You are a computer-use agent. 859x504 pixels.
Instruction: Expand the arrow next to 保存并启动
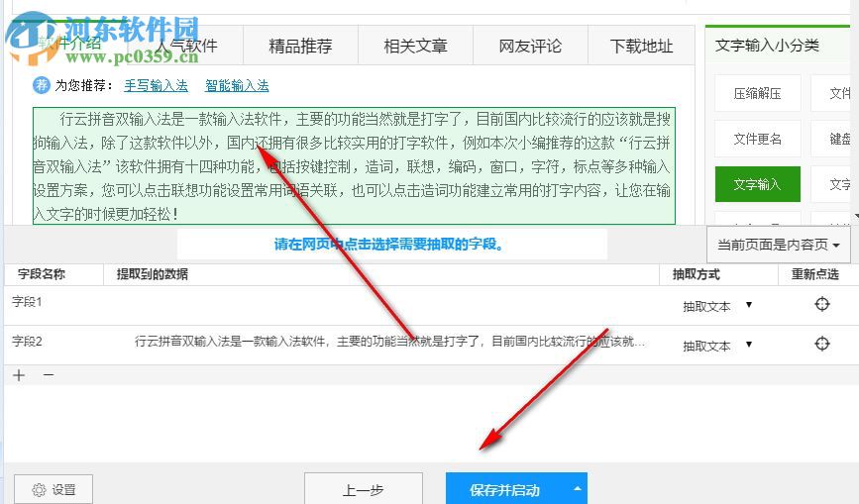(x=577, y=488)
